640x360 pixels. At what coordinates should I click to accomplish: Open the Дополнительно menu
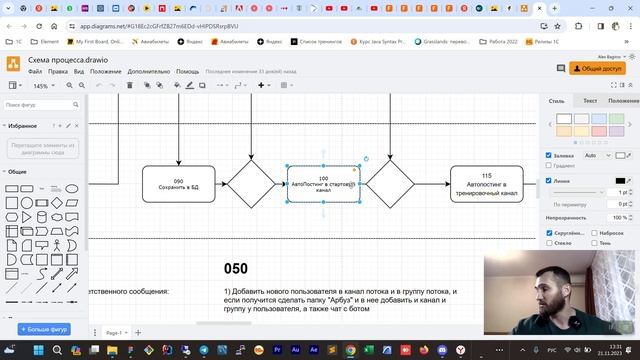pyautogui.click(x=149, y=71)
